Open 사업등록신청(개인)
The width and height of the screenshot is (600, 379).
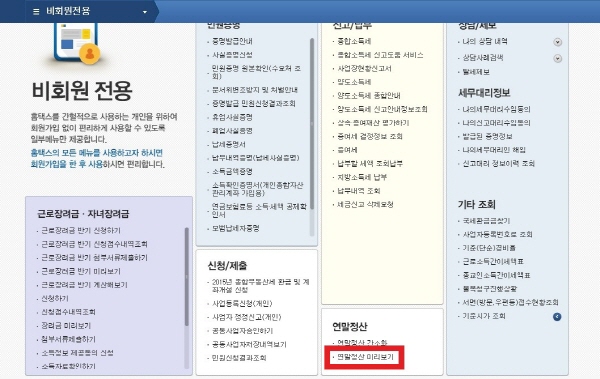pyautogui.click(x=242, y=304)
